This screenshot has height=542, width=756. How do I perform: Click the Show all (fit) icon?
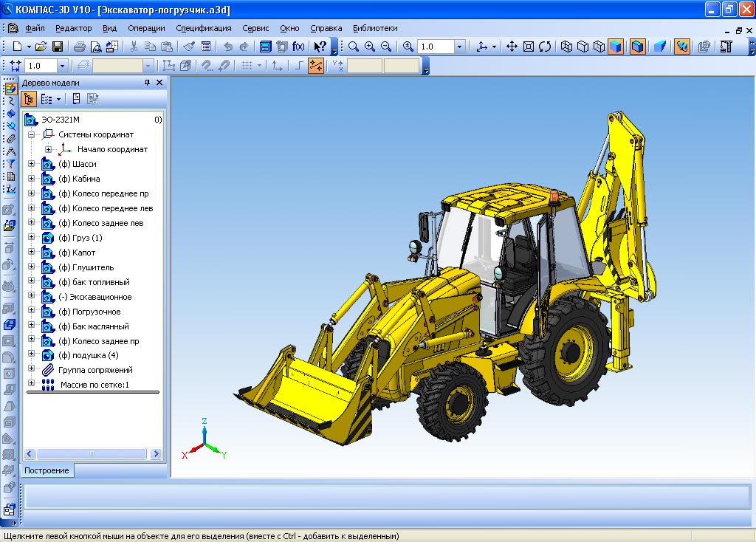coord(529,47)
